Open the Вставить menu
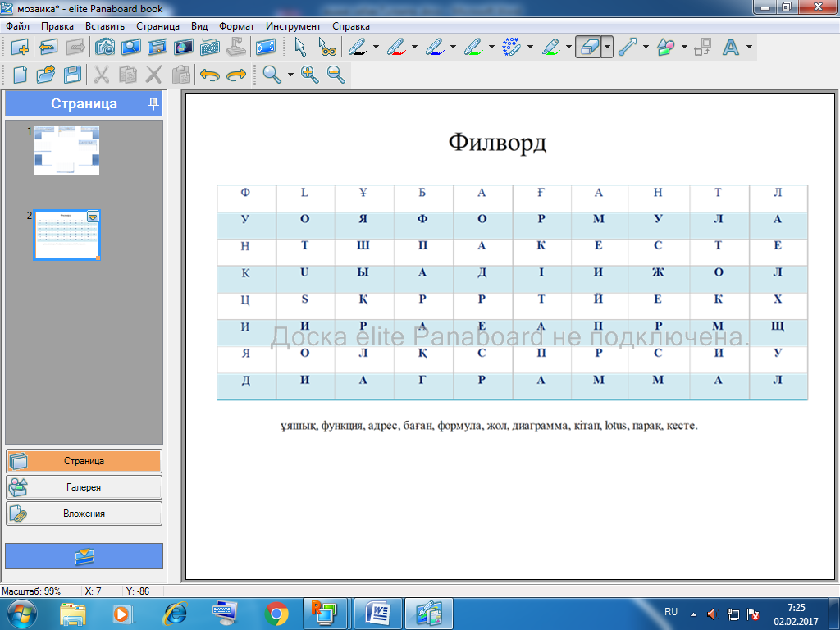The width and height of the screenshot is (840, 630). tap(105, 26)
